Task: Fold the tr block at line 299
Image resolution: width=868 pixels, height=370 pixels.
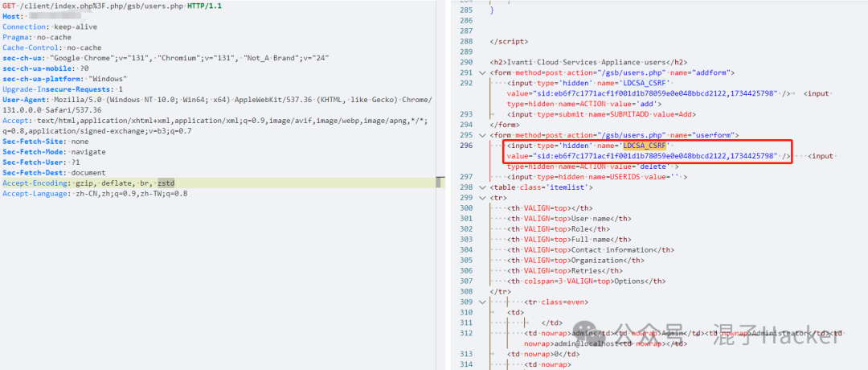Action: 482,198
